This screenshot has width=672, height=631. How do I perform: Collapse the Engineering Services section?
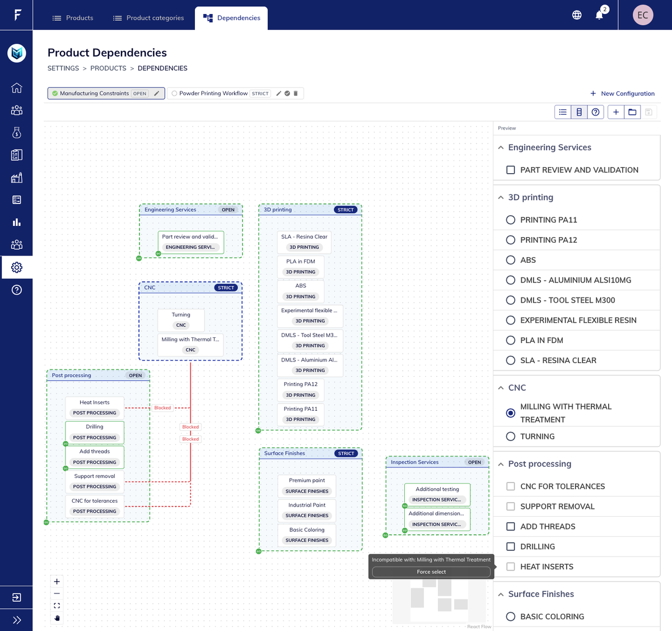click(501, 147)
